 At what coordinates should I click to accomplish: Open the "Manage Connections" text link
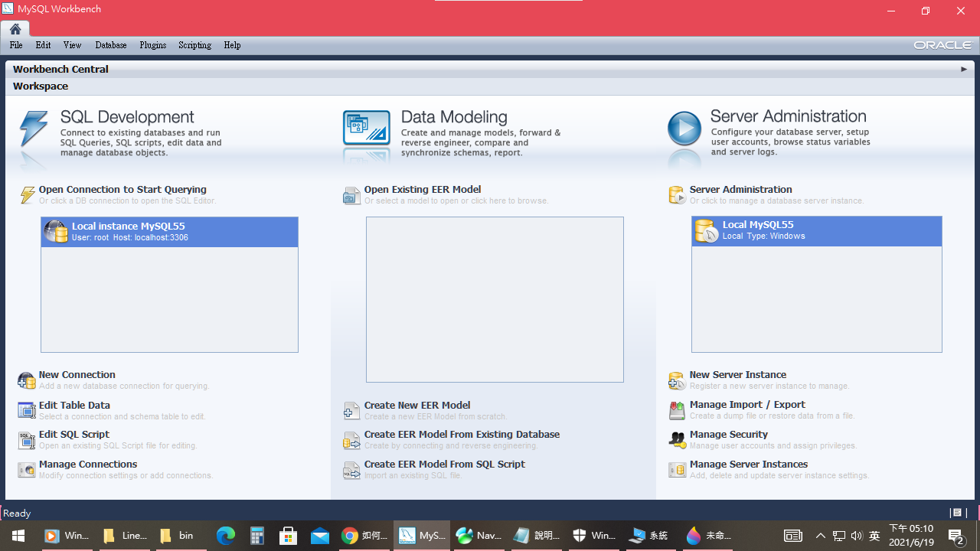(x=88, y=465)
